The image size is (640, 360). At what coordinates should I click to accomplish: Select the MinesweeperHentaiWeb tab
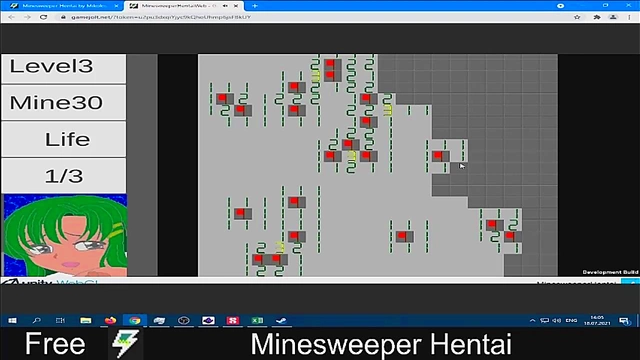[x=184, y=6]
